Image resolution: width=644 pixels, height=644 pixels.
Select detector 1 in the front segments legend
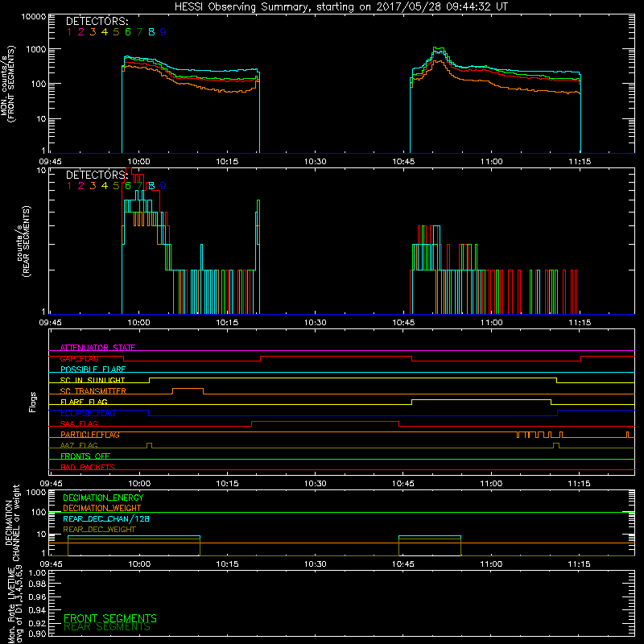click(69, 32)
